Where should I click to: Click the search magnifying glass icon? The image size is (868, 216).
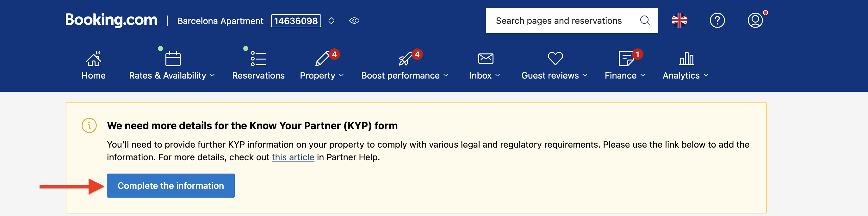(x=645, y=21)
